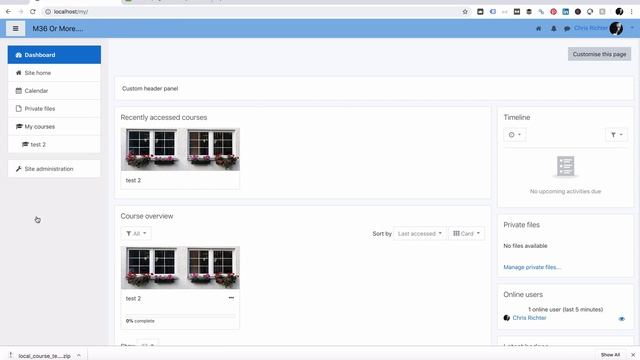The width and height of the screenshot is (640, 360).
Task: Open test 2 link under Recently accessed courses
Action: 133,180
